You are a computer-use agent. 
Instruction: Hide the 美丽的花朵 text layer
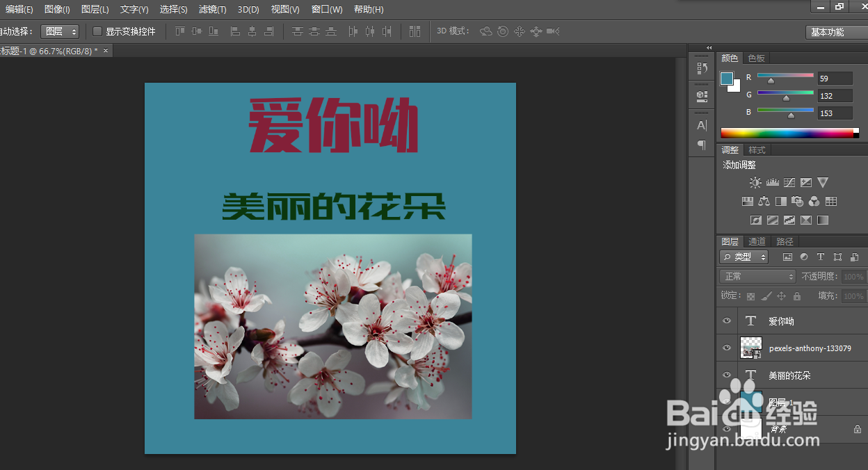pyautogui.click(x=727, y=375)
